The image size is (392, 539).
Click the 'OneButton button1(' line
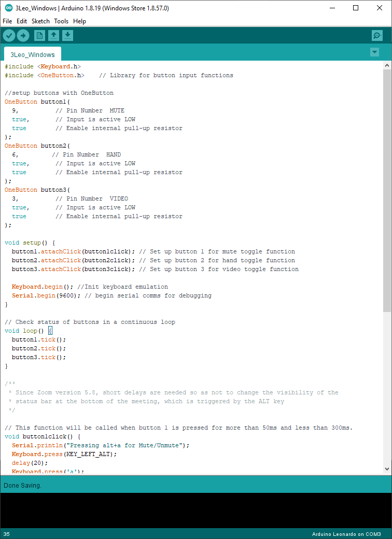[x=37, y=102]
